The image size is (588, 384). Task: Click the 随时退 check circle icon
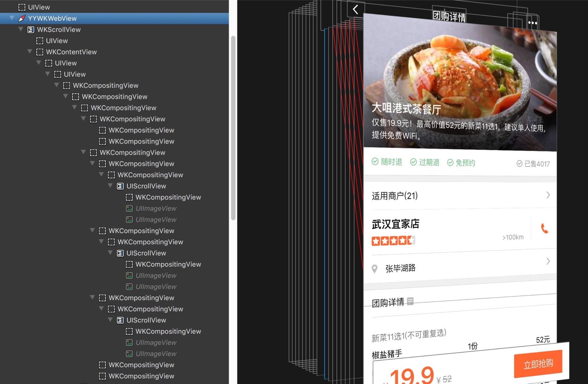pos(375,162)
